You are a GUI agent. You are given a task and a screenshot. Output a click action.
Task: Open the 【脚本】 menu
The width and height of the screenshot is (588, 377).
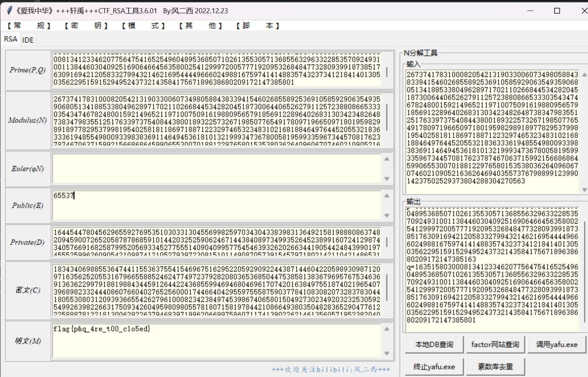258,26
